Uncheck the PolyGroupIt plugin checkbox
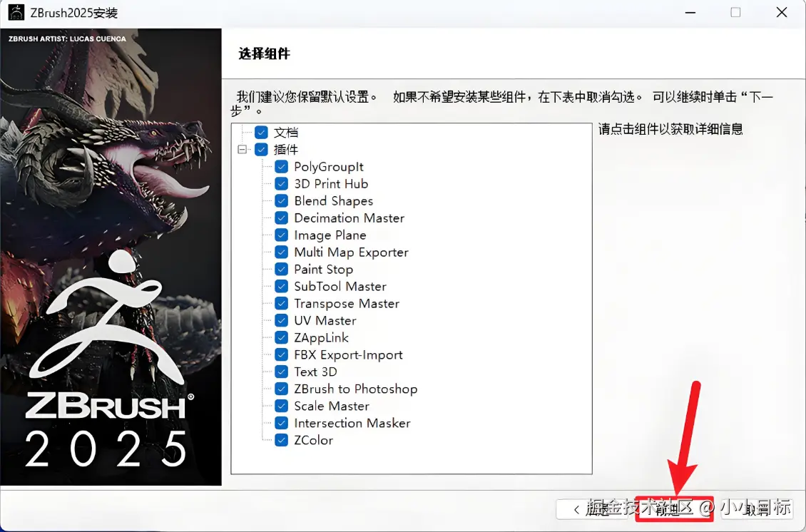The height and width of the screenshot is (532, 806). pyautogui.click(x=281, y=167)
